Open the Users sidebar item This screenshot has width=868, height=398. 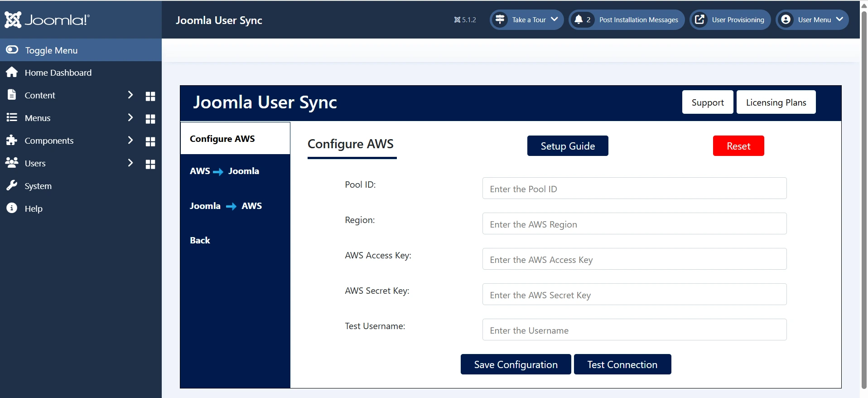[x=35, y=163]
